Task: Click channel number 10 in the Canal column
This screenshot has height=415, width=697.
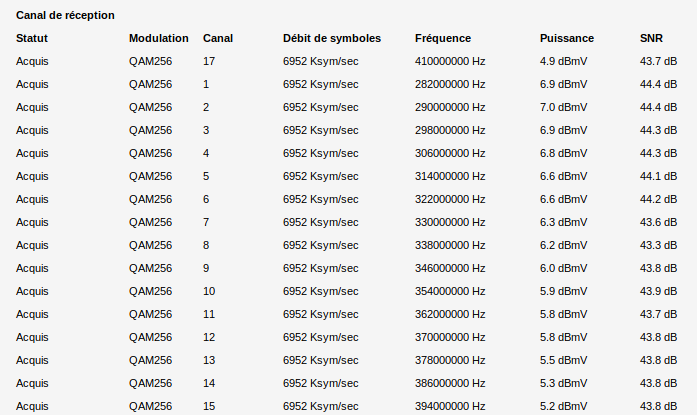Action: tap(209, 291)
